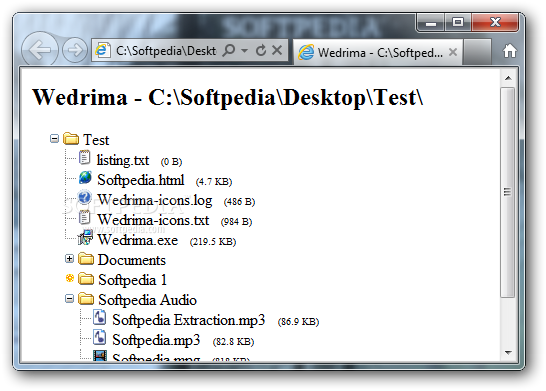Open Softpedia.html file entry
The height and width of the screenshot is (391, 546).
[x=141, y=180]
